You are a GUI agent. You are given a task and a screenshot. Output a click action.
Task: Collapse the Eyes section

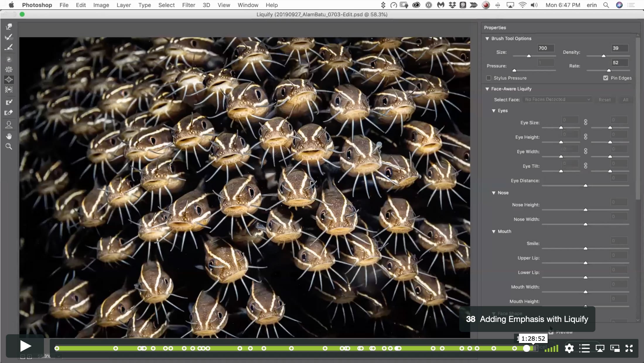[493, 111]
